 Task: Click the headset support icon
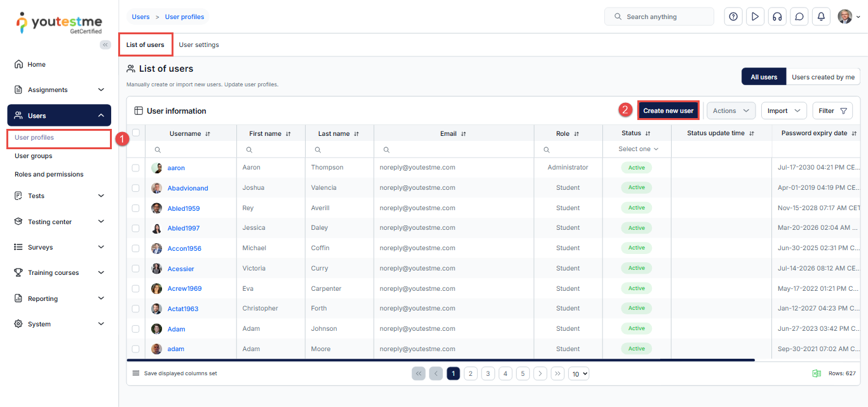pyautogui.click(x=776, y=17)
